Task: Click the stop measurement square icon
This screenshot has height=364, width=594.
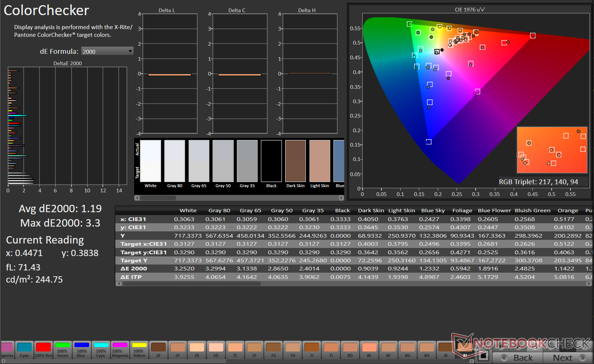Action: coord(483,356)
